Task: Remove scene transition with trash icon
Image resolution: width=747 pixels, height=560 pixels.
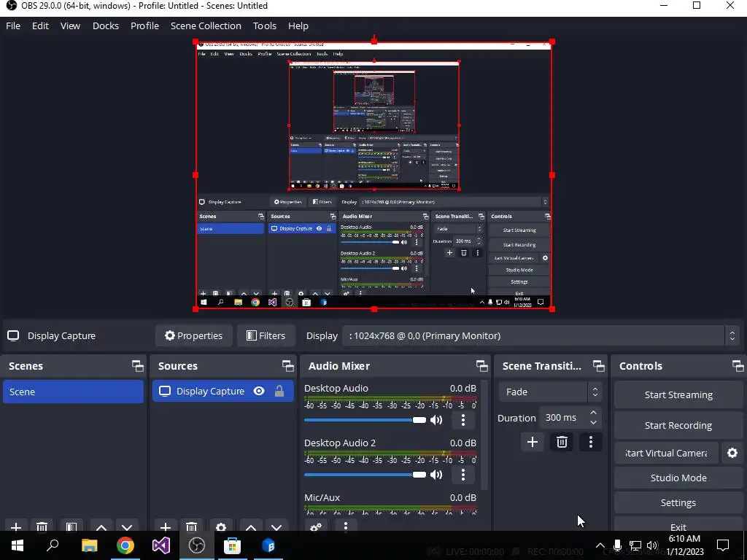Action: (x=562, y=442)
